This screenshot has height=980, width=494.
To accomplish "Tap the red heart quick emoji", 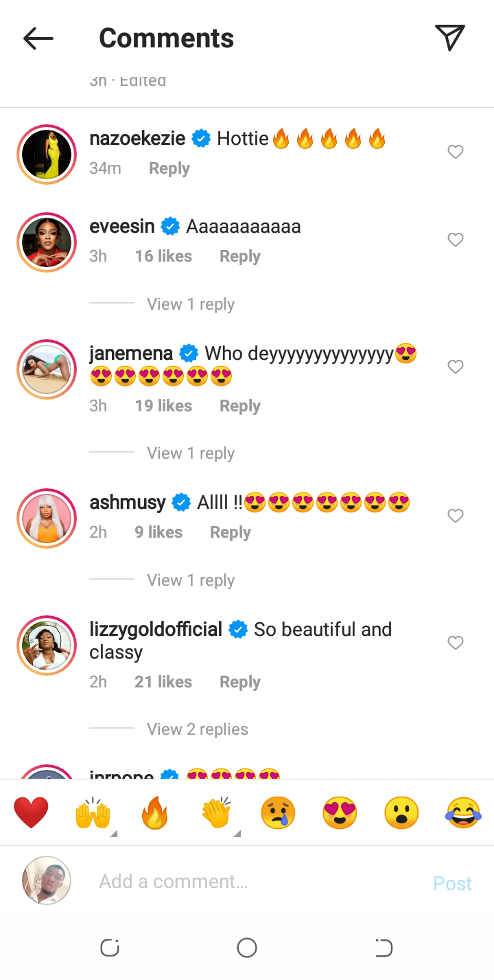I will click(x=32, y=813).
